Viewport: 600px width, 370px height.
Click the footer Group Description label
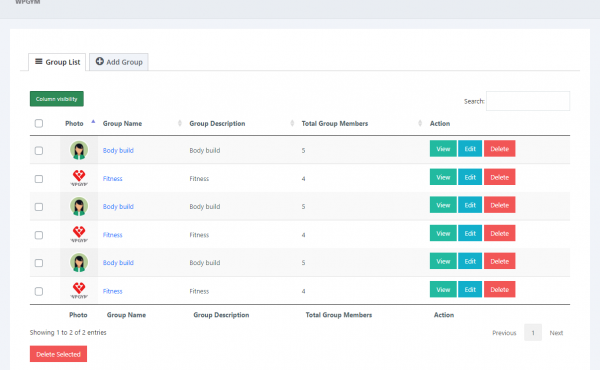[221, 315]
